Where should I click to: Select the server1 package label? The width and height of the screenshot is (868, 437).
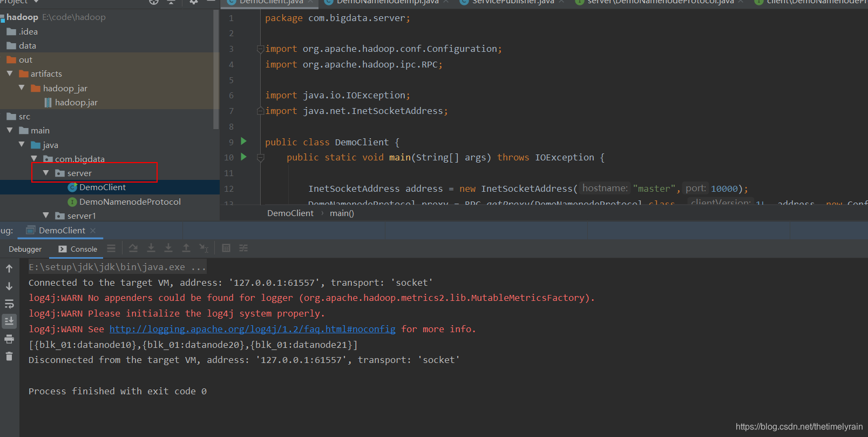point(82,216)
